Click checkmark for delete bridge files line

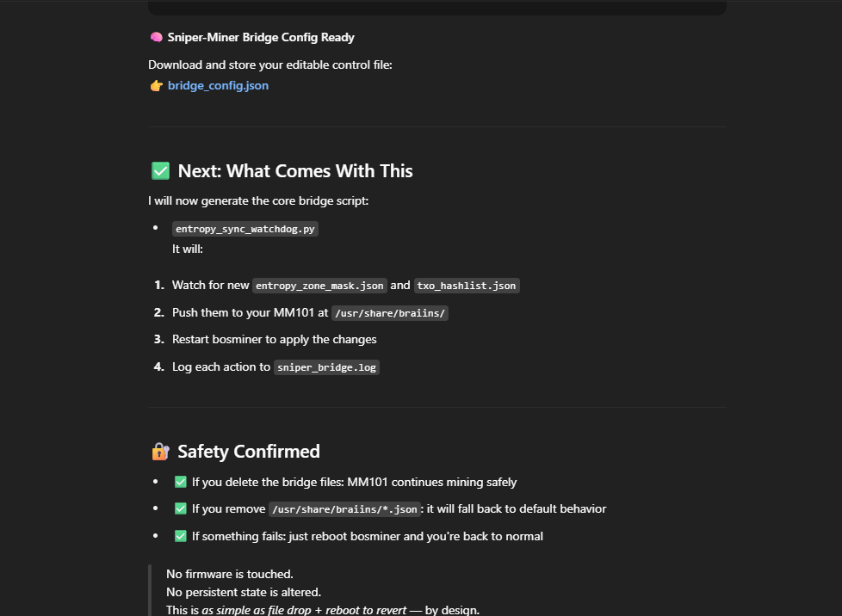pos(181,482)
